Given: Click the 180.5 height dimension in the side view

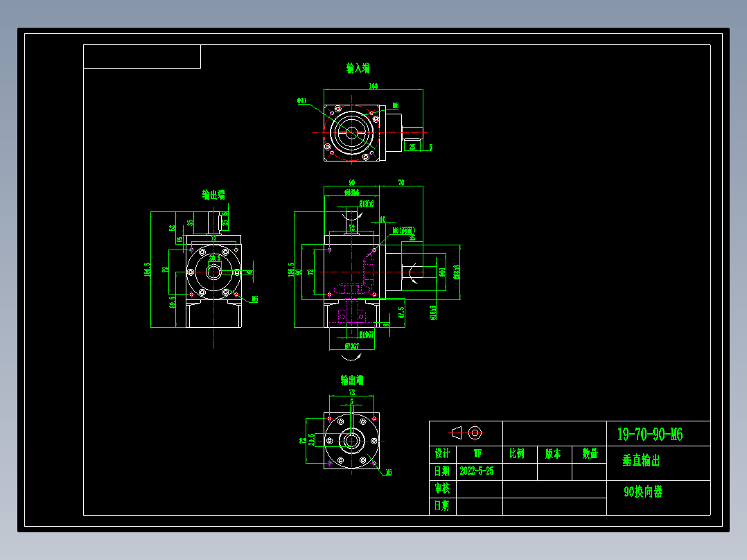Looking at the screenshot, I should pyautogui.click(x=147, y=270).
